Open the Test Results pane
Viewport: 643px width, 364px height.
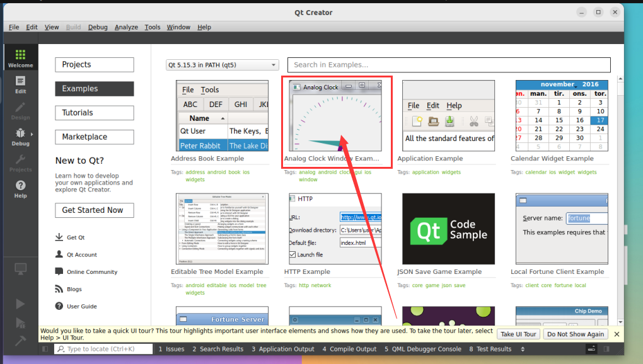(490, 349)
